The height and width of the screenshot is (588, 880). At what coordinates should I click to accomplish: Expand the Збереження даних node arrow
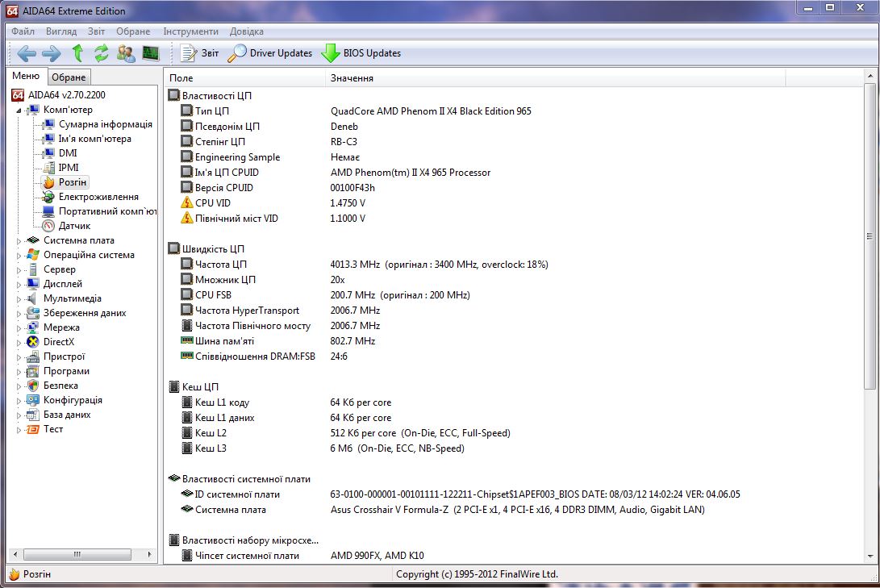19,314
